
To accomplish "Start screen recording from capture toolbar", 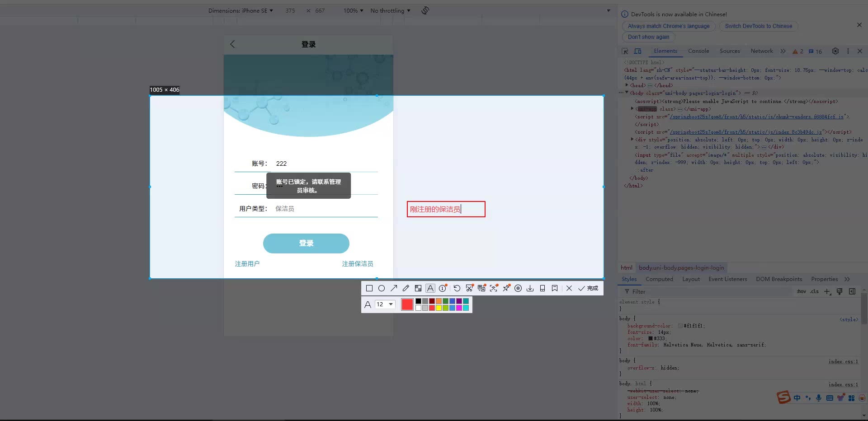I will tap(518, 288).
